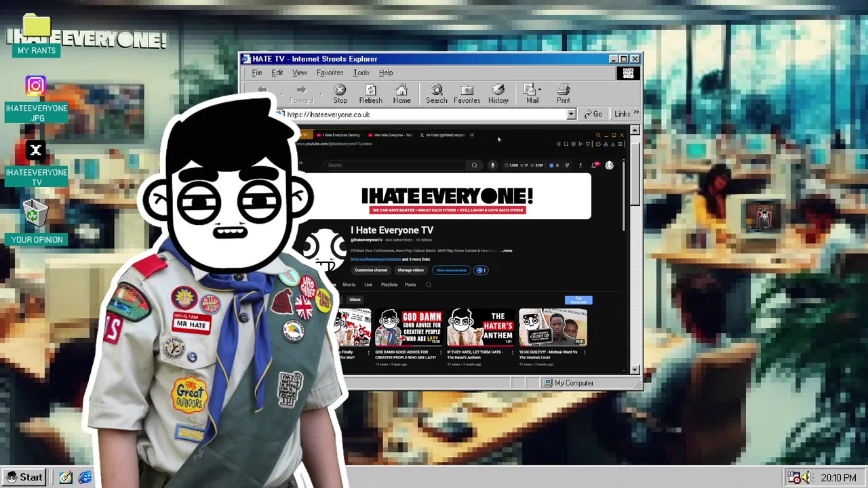The width and height of the screenshot is (868, 488).
Task: Switch to I Hate Everyone Gaming tab
Action: click(338, 135)
